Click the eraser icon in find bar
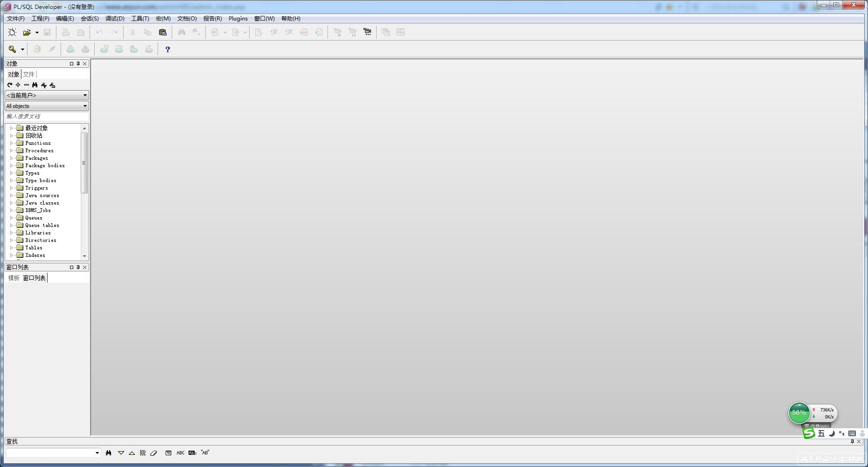This screenshot has height=467, width=868. coord(154,453)
